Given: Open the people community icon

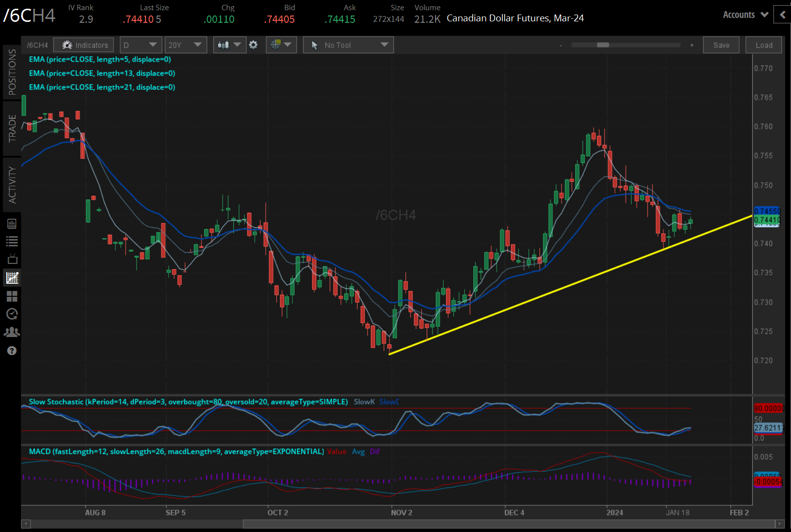Looking at the screenshot, I should tap(12, 332).
